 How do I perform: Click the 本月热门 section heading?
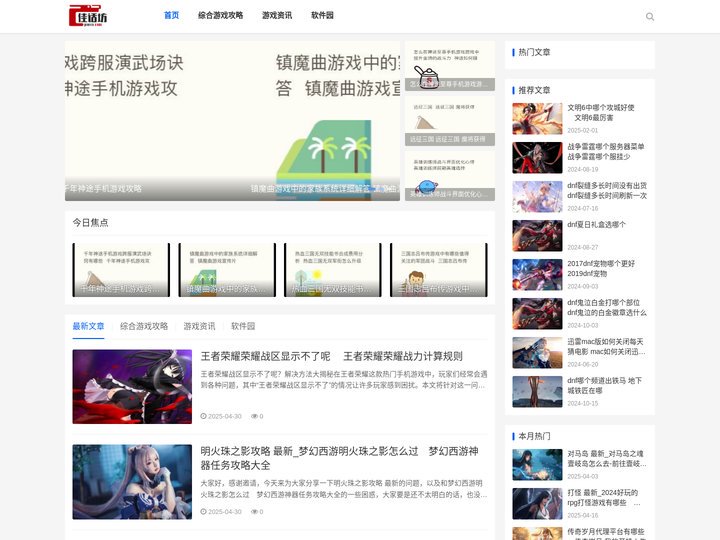[x=534, y=436]
